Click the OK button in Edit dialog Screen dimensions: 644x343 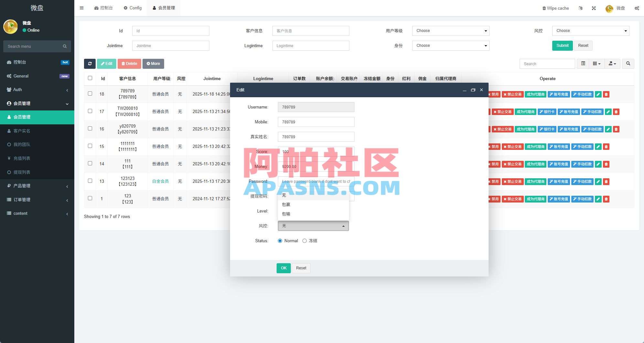284,268
